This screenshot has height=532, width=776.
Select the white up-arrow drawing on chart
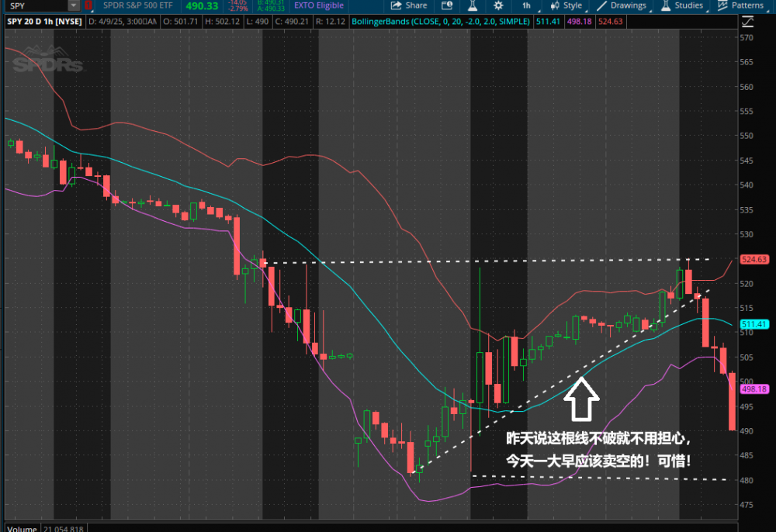(x=581, y=398)
